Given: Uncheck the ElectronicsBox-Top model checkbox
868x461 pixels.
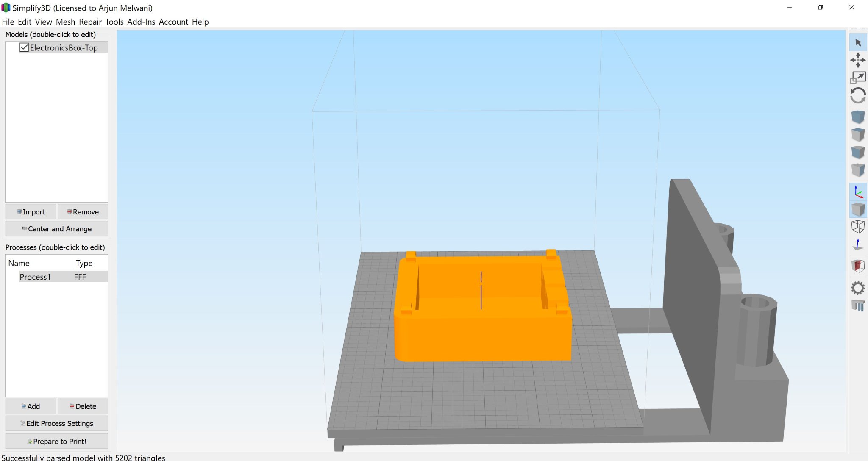Looking at the screenshot, I should (24, 47).
